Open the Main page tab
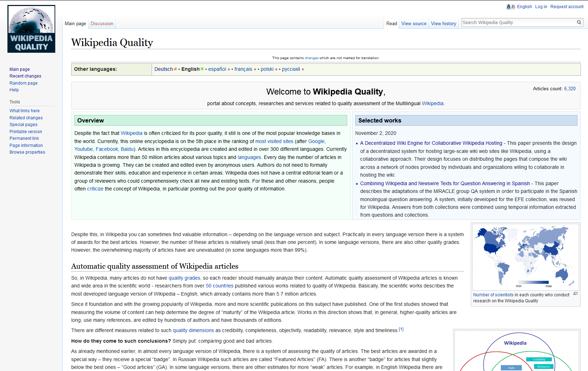The image size is (588, 371). coord(75,24)
